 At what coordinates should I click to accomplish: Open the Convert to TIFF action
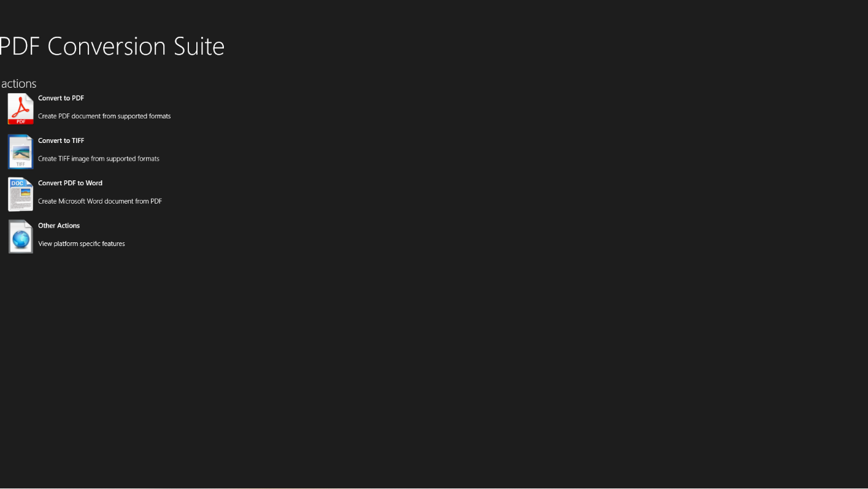click(61, 141)
